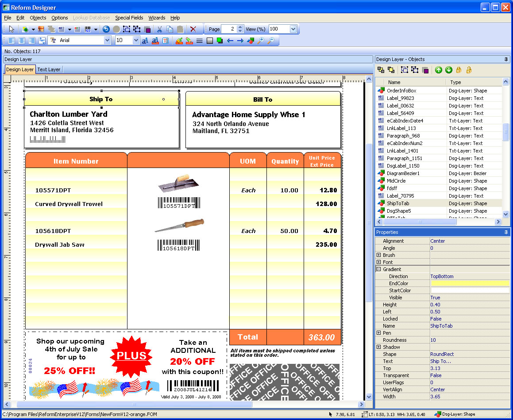513x420 pixels.
Task: Toggle the Design Layer - Objects panel pin
Action: click(x=506, y=59)
